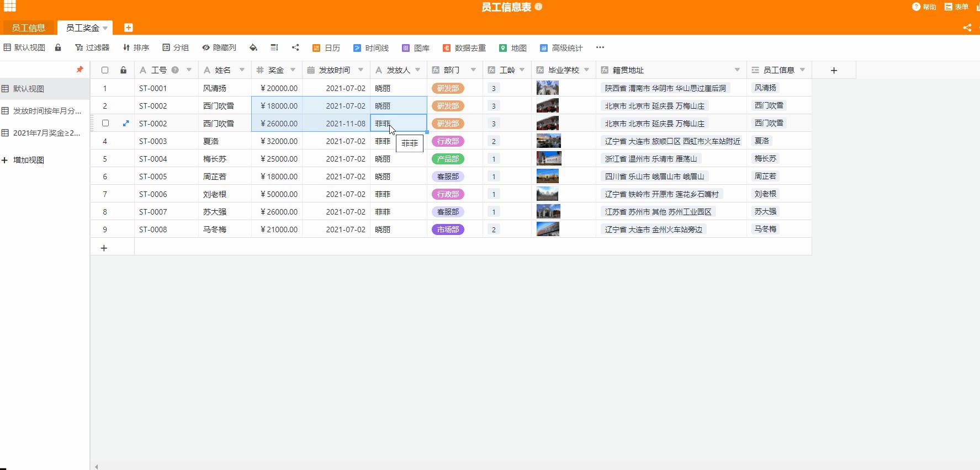Open the 部门 column dropdown arrow
Image resolution: width=980 pixels, height=470 pixels.
pyautogui.click(x=473, y=70)
